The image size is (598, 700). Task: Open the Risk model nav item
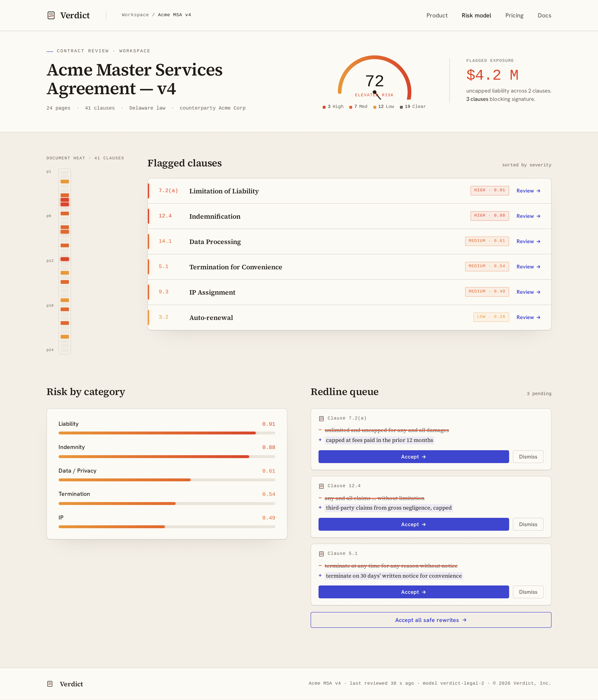click(x=476, y=16)
